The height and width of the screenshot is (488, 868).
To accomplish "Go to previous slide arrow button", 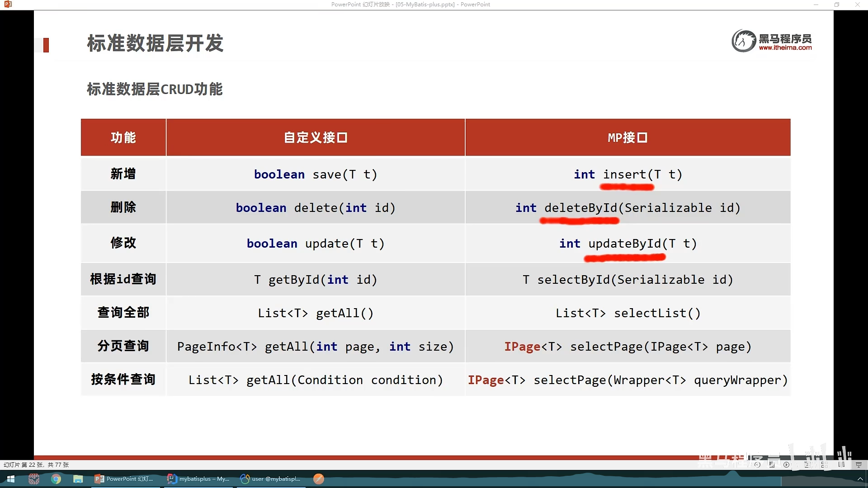I will click(757, 465).
